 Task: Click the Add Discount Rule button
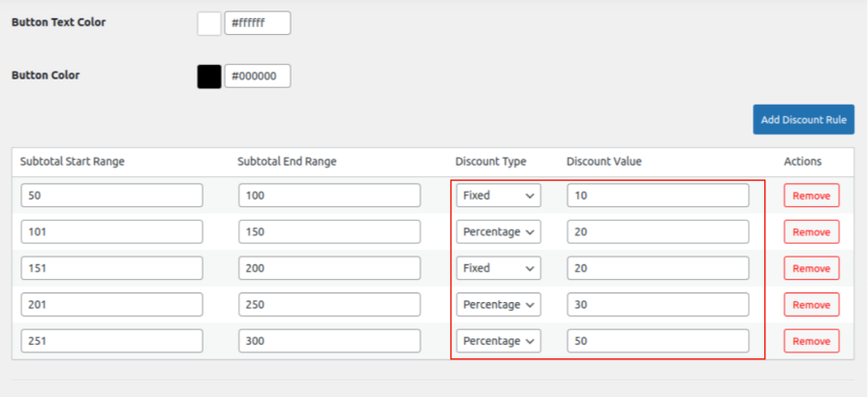pyautogui.click(x=803, y=119)
